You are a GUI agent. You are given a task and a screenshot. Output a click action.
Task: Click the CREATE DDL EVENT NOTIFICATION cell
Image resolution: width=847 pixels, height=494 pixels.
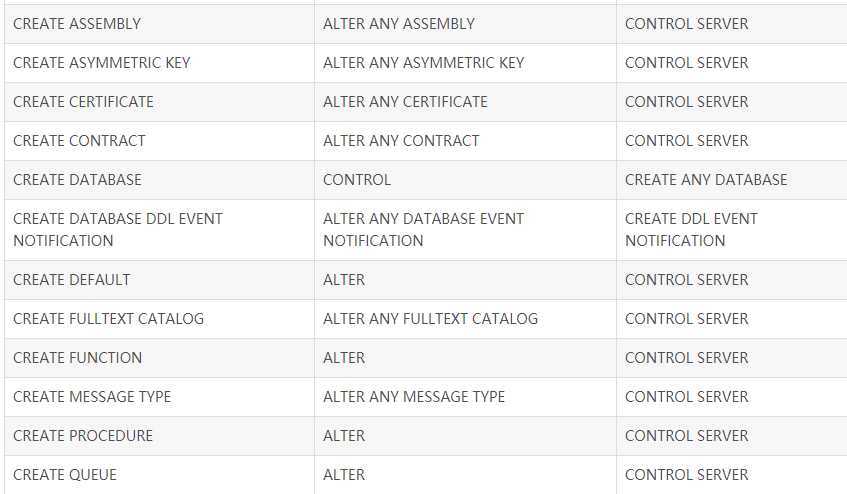point(731,230)
